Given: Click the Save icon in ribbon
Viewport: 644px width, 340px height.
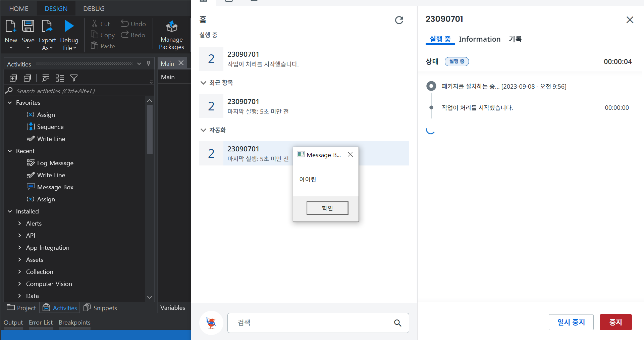Looking at the screenshot, I should point(28,26).
